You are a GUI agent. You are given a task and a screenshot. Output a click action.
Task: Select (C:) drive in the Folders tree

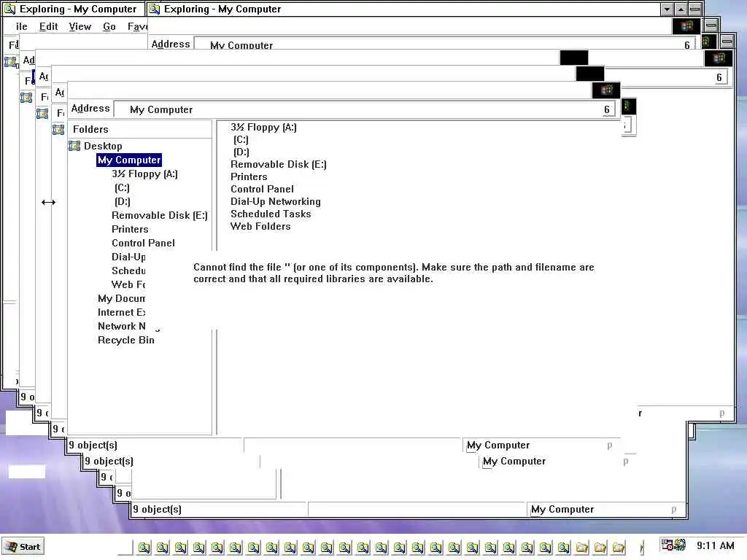tap(122, 187)
